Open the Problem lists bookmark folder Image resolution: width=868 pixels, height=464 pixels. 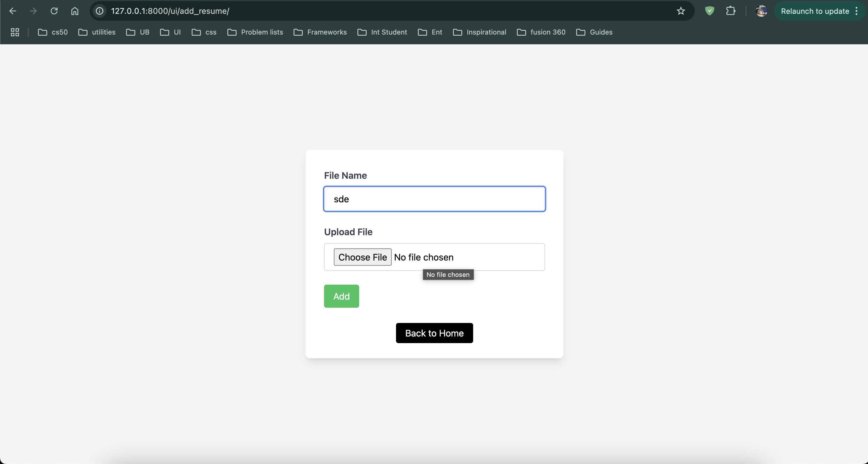click(x=255, y=32)
